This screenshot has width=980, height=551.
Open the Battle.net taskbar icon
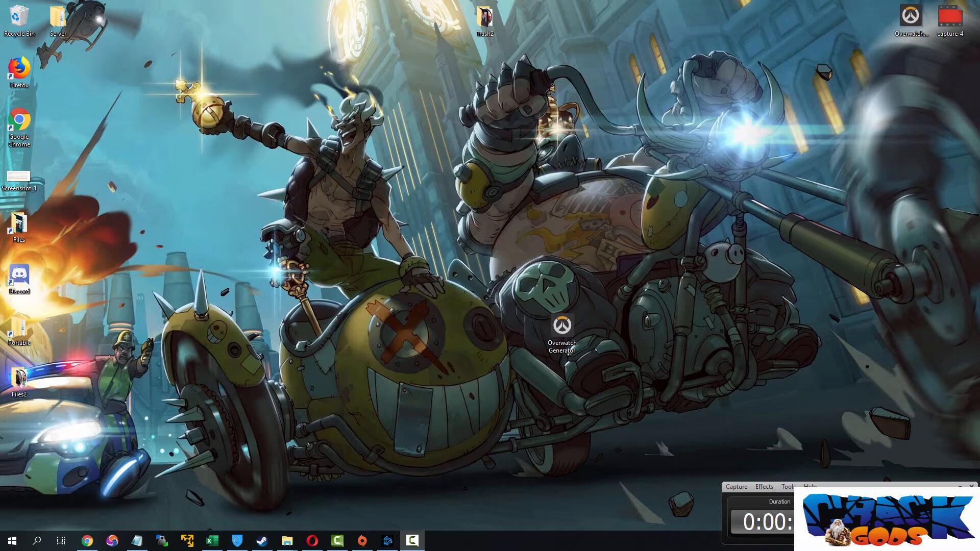tap(387, 541)
